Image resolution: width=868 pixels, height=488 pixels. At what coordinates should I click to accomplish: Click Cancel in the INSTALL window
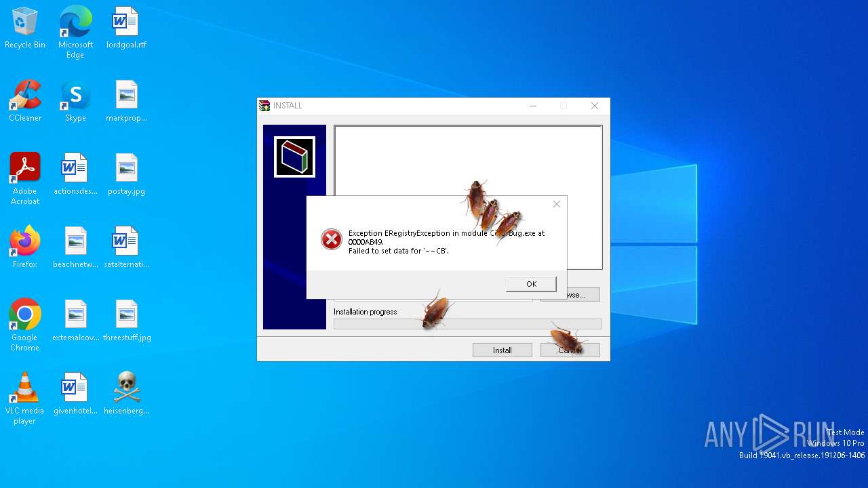coord(570,350)
